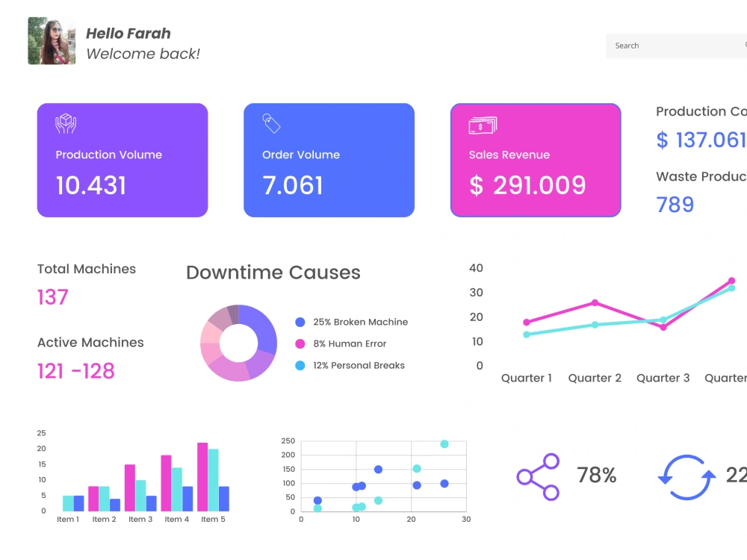The image size is (747, 560).
Task: Click the "8% Human Error" legend label
Action: click(x=350, y=343)
